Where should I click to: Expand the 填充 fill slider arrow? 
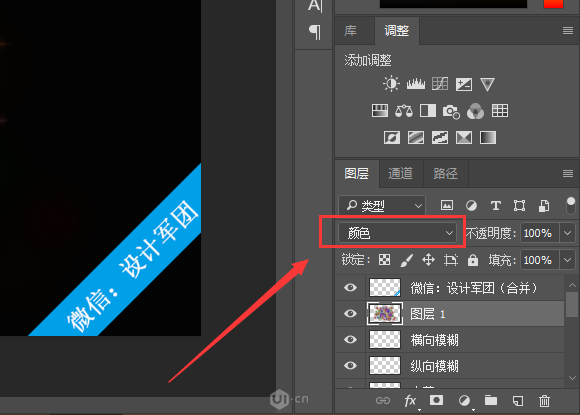567,260
